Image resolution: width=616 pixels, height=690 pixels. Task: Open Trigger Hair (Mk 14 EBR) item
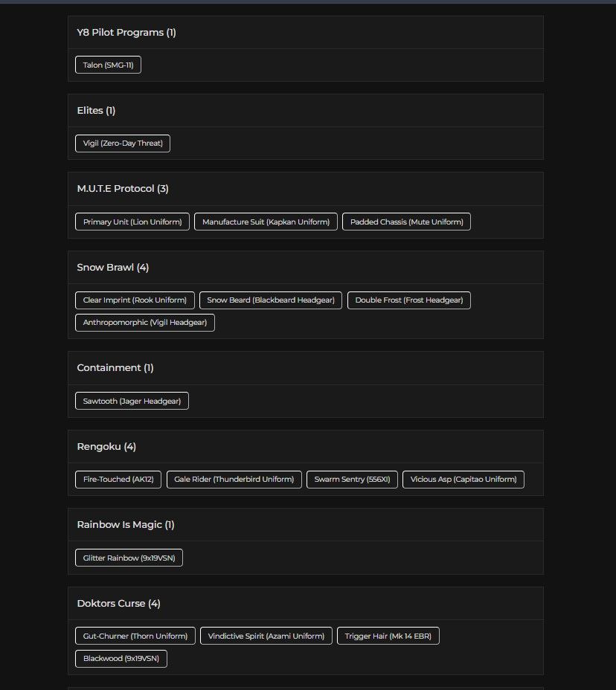(388, 636)
